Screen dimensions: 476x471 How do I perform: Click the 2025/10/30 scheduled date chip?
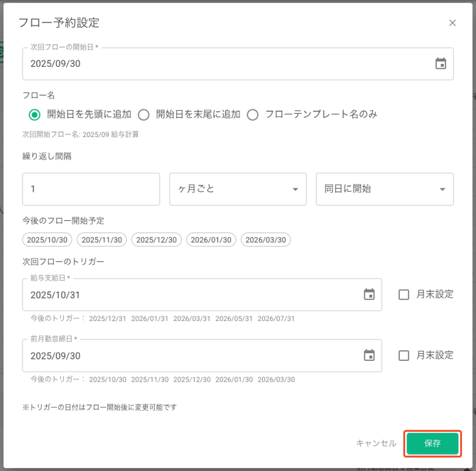[47, 240]
